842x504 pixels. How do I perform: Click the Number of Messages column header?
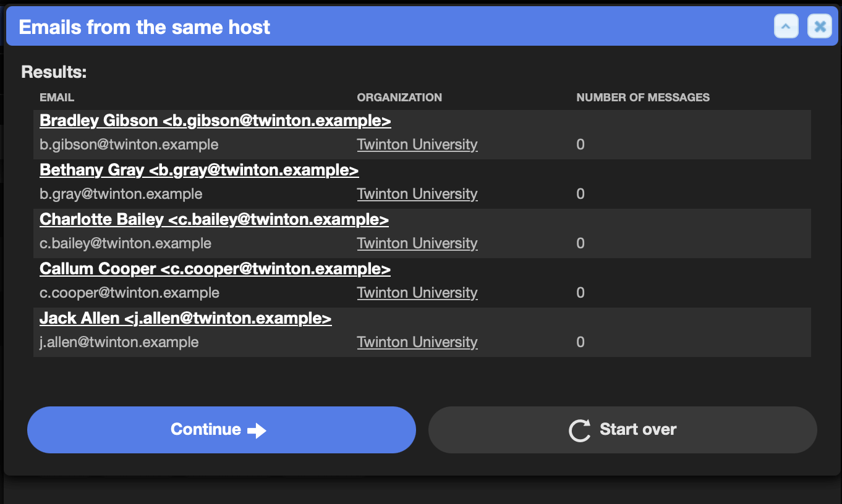click(x=643, y=98)
